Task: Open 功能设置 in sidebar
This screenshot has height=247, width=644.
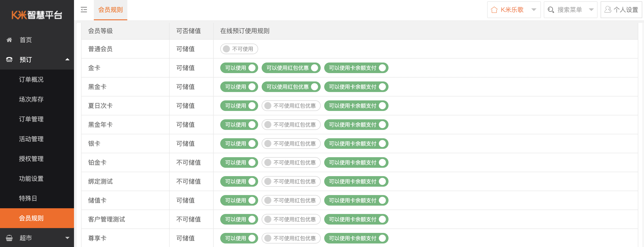Action: coord(37,179)
